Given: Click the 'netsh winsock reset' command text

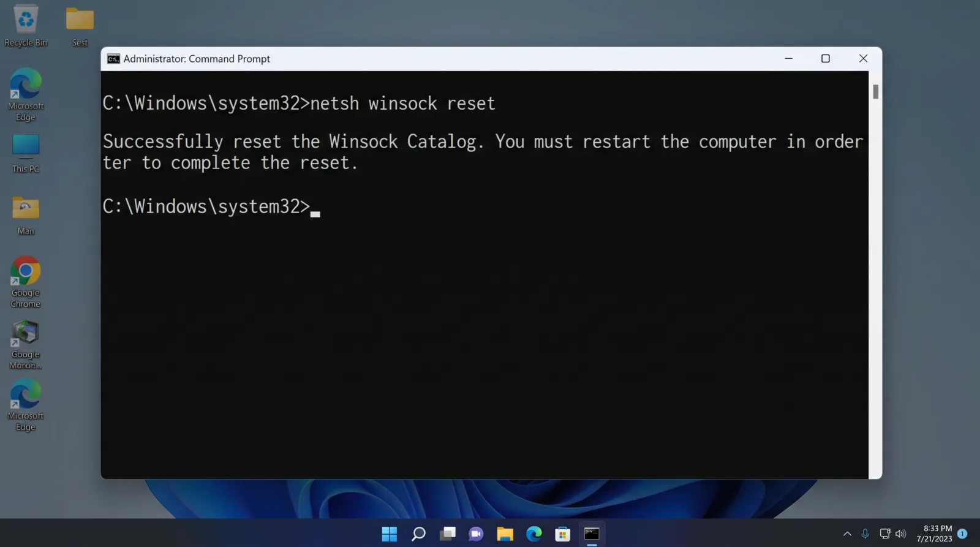Looking at the screenshot, I should pyautogui.click(x=402, y=104).
